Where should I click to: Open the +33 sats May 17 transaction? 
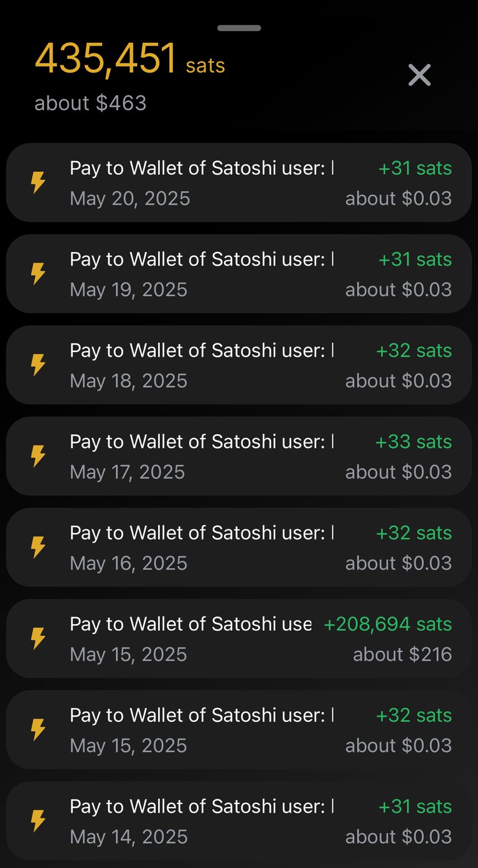pyautogui.click(x=239, y=456)
